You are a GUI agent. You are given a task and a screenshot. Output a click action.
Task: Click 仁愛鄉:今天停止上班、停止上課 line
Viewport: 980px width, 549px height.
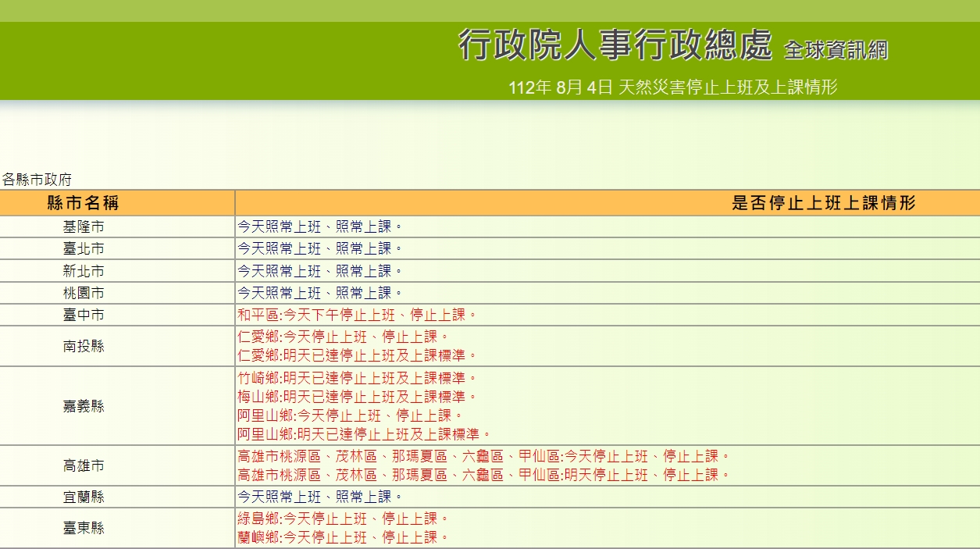click(x=344, y=337)
